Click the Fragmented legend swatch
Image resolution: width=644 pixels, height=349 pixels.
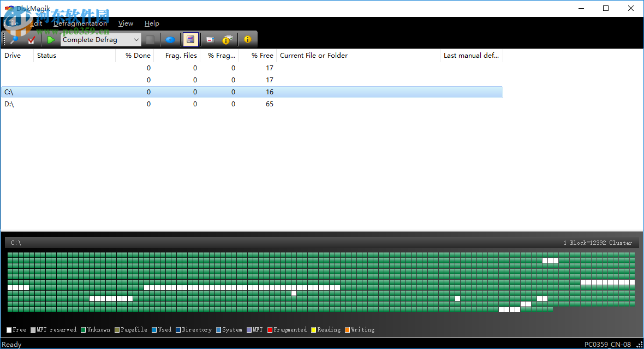269,329
